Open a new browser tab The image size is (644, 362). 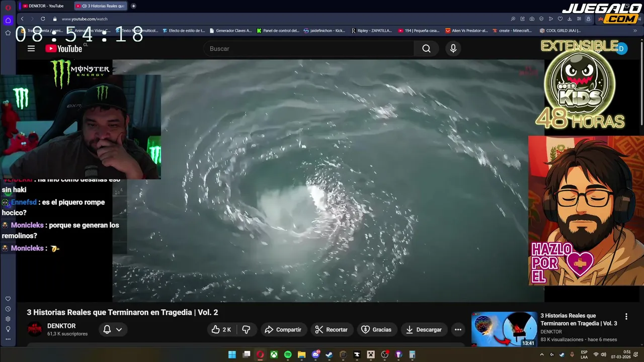[133, 6]
